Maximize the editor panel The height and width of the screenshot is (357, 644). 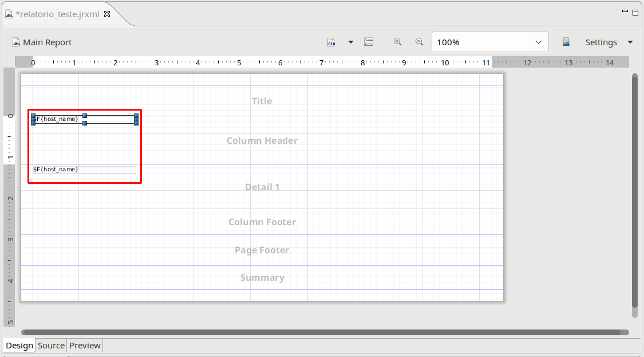coord(635,13)
